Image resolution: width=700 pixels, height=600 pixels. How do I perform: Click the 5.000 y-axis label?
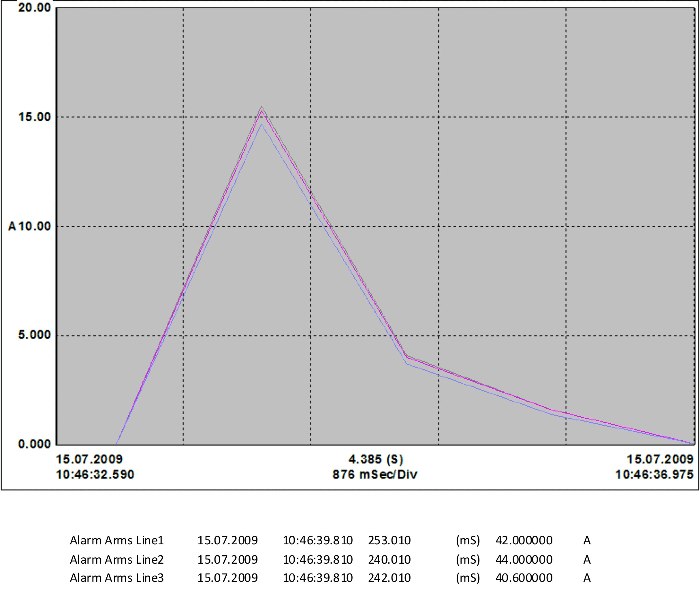point(35,335)
